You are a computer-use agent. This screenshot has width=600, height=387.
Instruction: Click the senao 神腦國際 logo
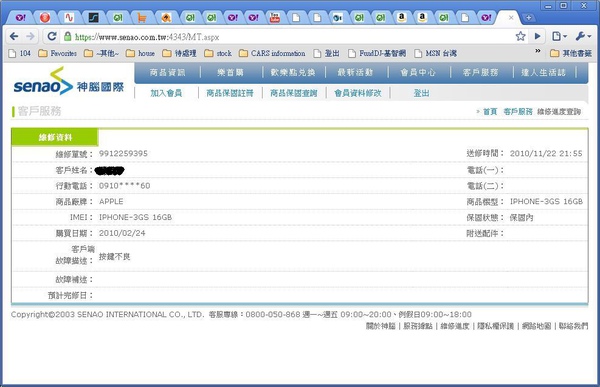68,82
